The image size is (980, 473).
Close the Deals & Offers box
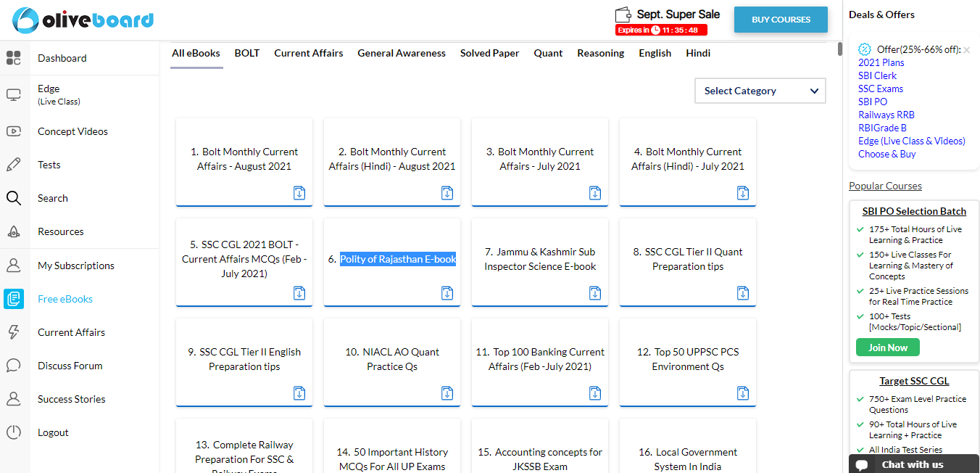click(967, 50)
